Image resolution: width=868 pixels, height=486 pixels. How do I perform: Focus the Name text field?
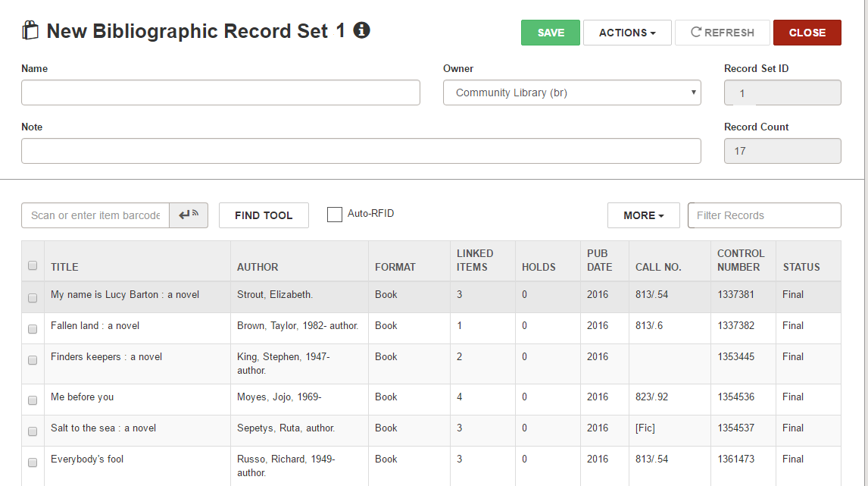click(220, 92)
